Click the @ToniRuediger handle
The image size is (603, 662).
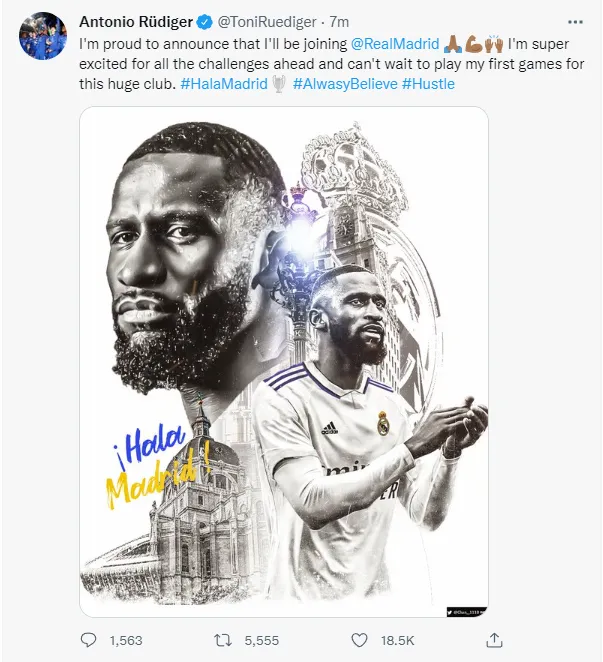point(266,22)
